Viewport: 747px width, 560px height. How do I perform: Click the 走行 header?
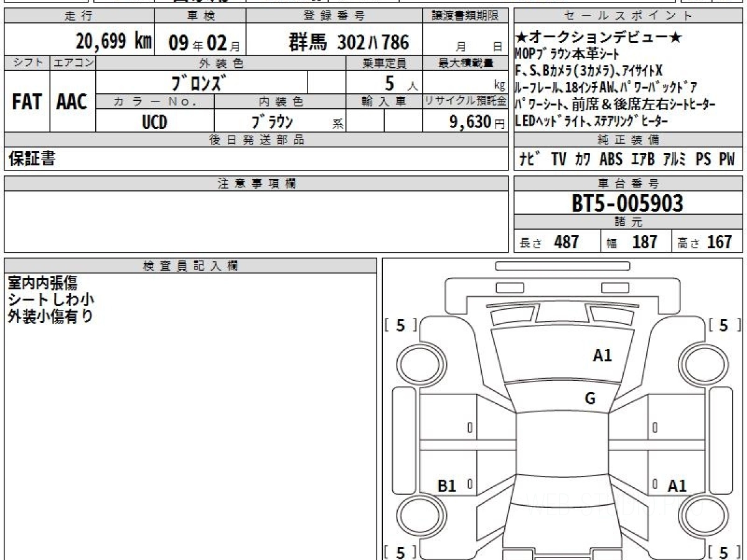pos(78,17)
